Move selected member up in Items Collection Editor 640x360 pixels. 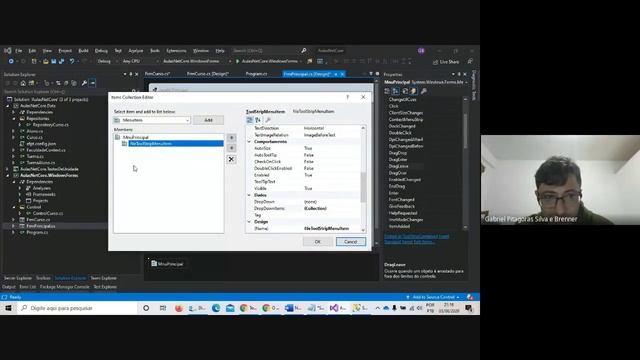coord(231,138)
